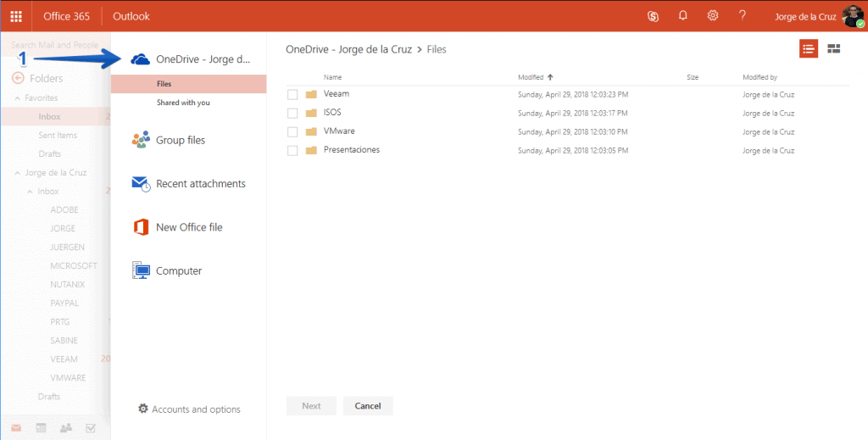This screenshot has height=440, width=868.
Task: Select Shared with you
Action: 183,103
